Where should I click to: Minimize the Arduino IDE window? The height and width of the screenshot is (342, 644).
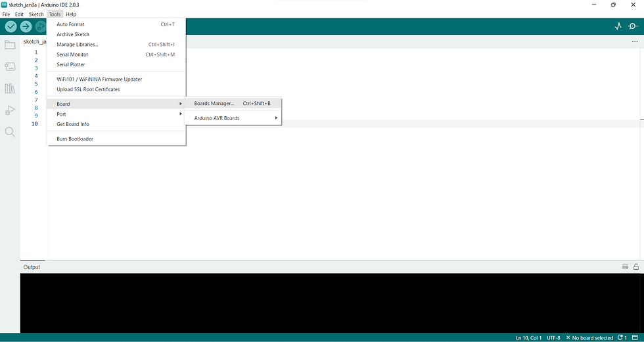click(x=594, y=5)
